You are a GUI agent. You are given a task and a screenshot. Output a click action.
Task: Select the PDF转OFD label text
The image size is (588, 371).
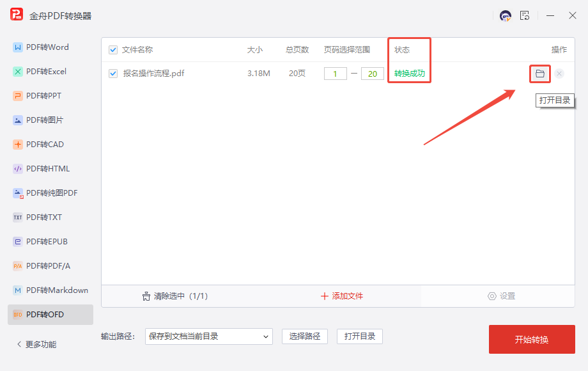tap(45, 315)
